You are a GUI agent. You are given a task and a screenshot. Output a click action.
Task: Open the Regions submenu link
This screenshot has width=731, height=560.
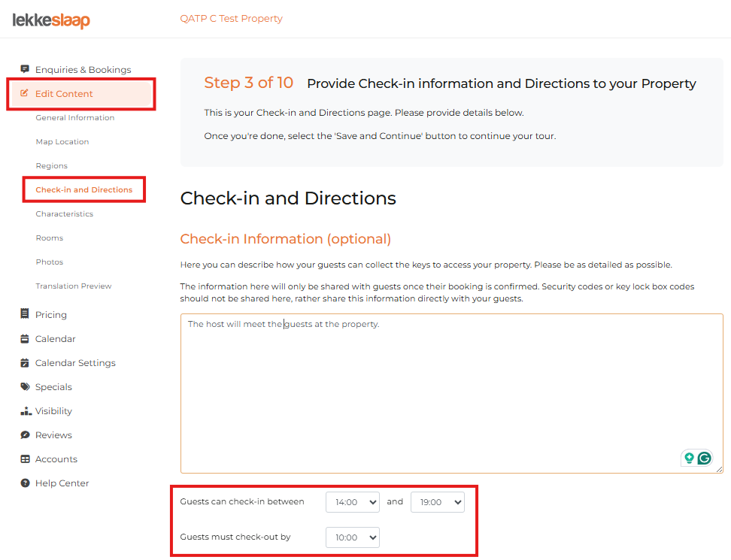52,166
